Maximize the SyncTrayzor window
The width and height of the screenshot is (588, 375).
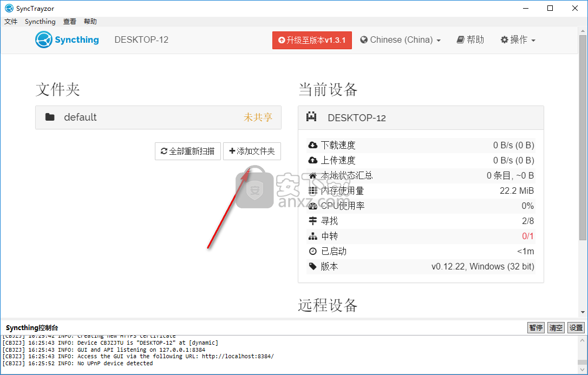click(x=550, y=8)
